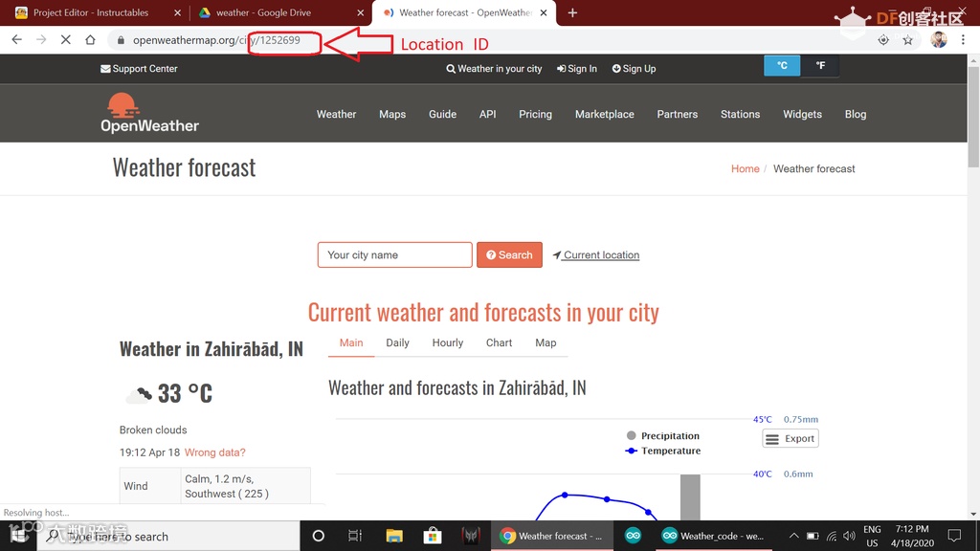Open the notification center icon
Screen dimensions: 980x551
click(954, 536)
